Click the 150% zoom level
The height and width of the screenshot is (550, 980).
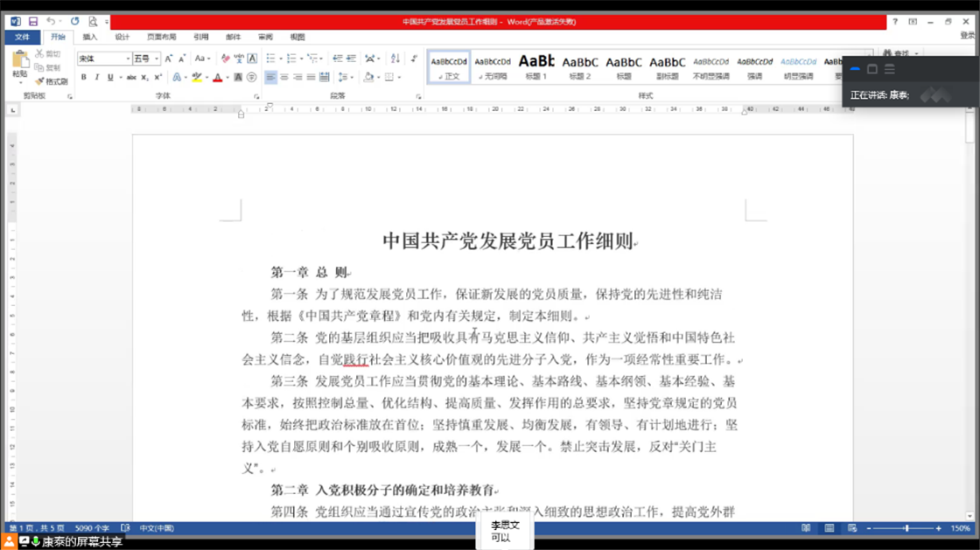pos(961,528)
